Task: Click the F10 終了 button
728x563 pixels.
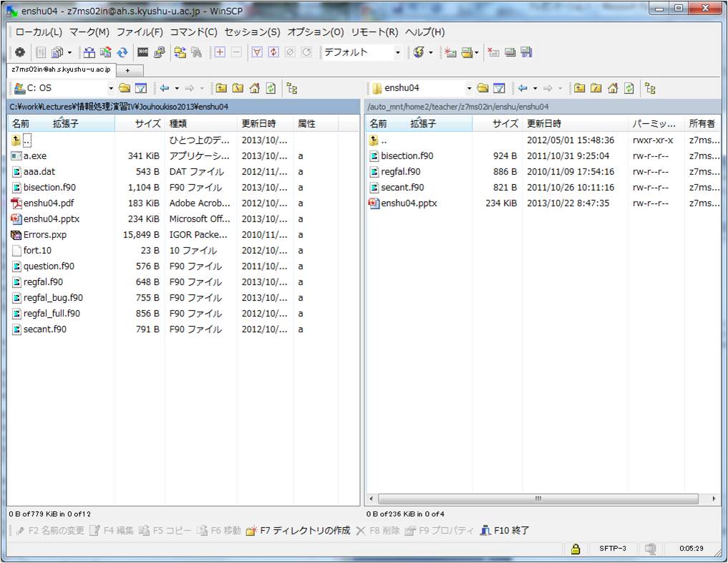Action: pos(505,531)
